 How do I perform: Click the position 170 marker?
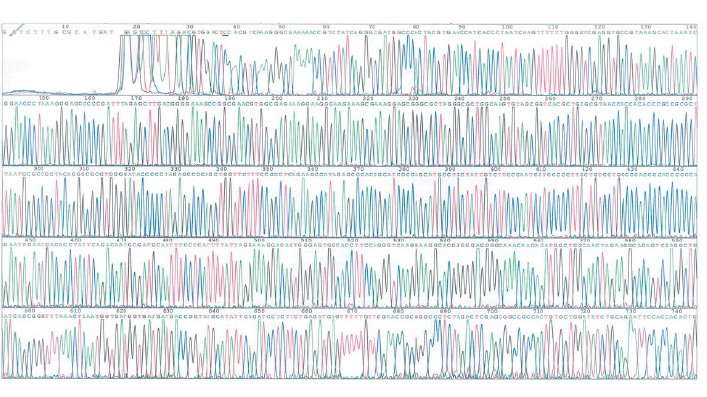point(136,98)
